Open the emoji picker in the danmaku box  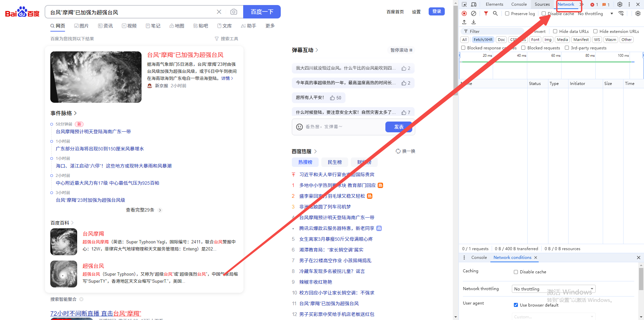300,127
